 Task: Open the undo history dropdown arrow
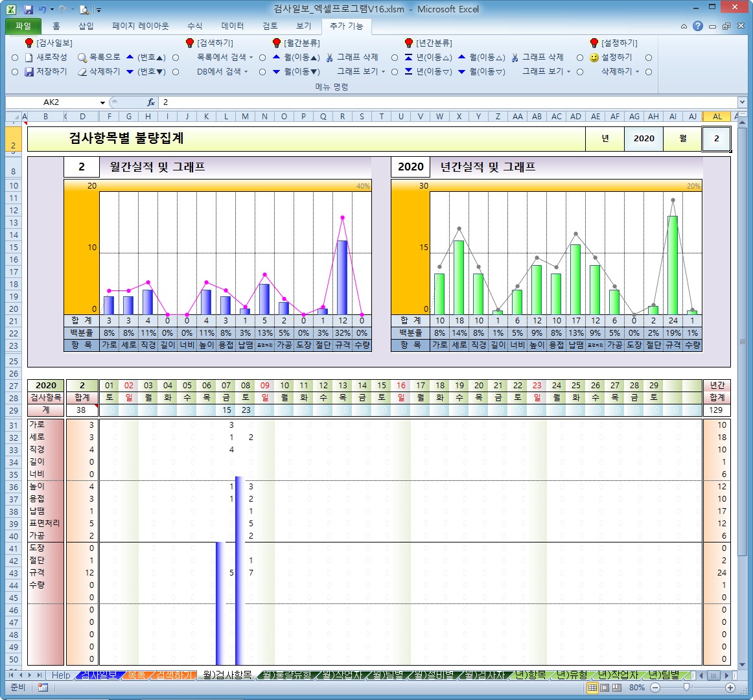click(52, 10)
